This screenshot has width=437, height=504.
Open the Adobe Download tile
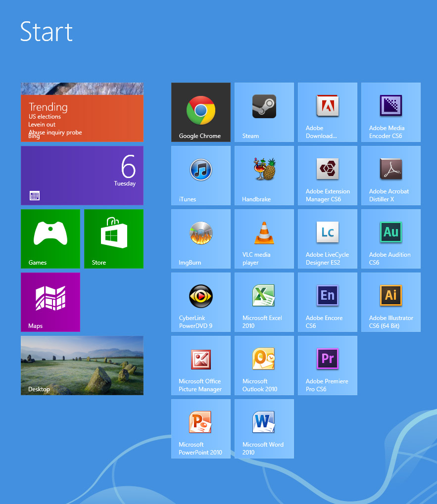click(327, 112)
